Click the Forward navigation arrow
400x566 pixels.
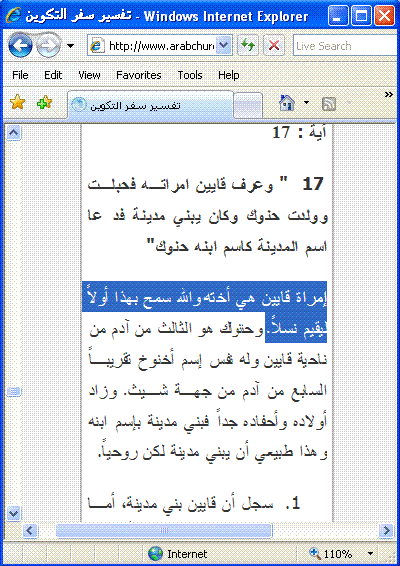tap(49, 45)
